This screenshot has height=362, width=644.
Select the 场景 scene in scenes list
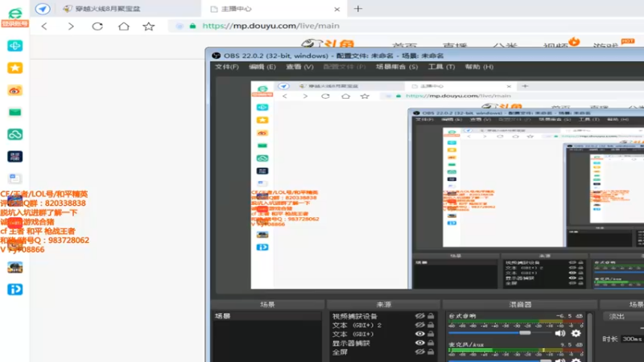(x=266, y=316)
